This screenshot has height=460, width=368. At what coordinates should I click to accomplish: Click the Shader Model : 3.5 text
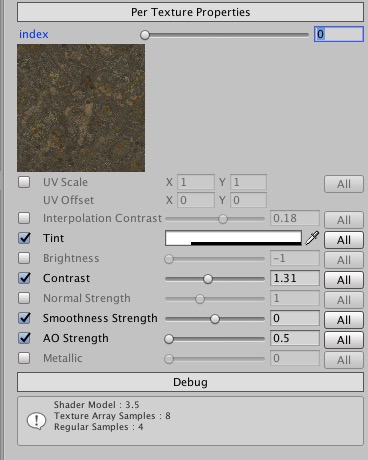point(97,405)
